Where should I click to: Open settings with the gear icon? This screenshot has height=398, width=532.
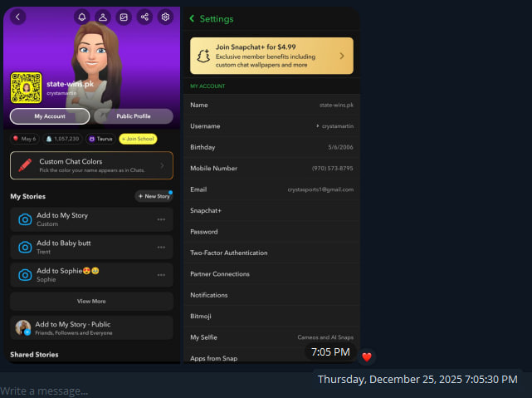(x=165, y=17)
